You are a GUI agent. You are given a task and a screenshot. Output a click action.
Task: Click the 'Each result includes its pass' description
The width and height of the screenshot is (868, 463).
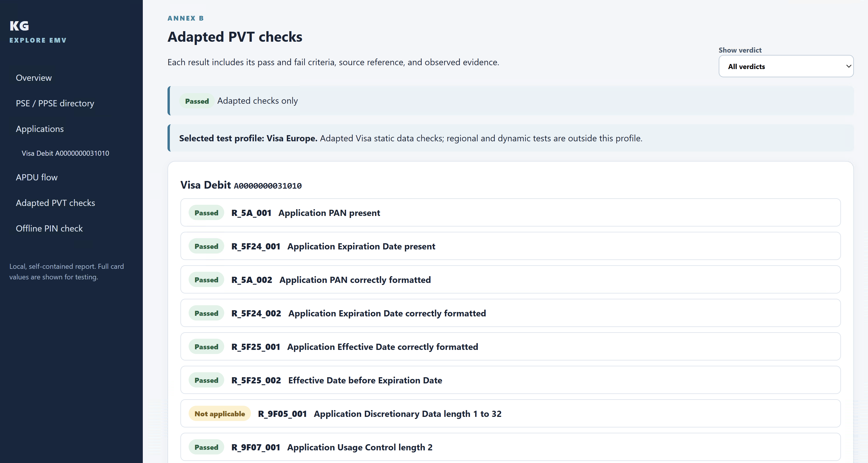(x=333, y=62)
